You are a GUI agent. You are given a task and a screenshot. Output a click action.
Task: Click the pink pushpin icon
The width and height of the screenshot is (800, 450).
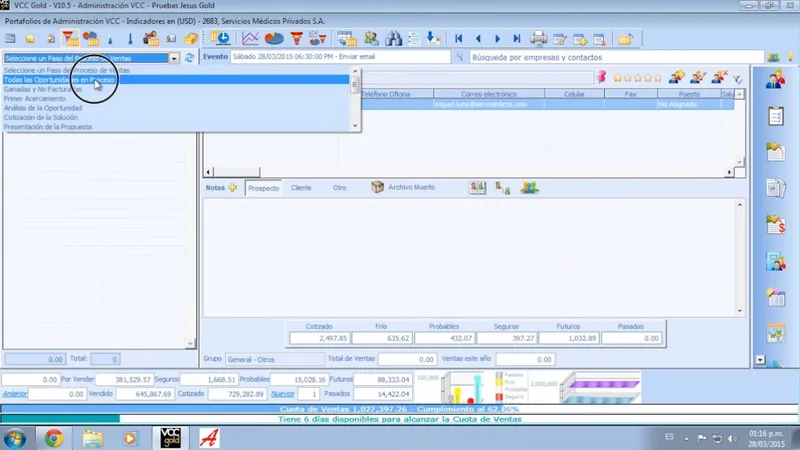(602, 77)
